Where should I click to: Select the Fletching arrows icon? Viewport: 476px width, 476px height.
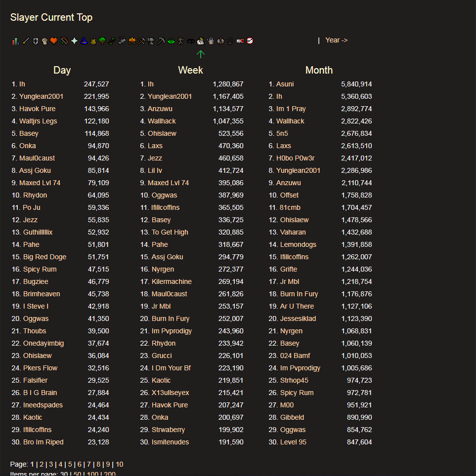(112, 41)
